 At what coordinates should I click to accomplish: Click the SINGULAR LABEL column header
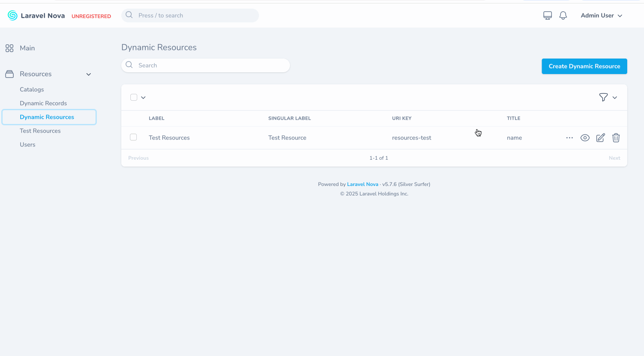coord(290,118)
